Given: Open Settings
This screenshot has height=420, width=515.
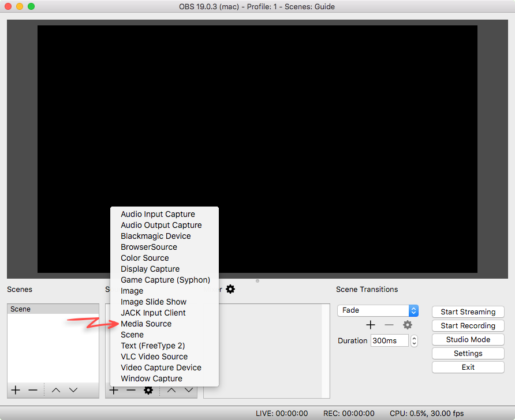Looking at the screenshot, I should pyautogui.click(x=468, y=354).
